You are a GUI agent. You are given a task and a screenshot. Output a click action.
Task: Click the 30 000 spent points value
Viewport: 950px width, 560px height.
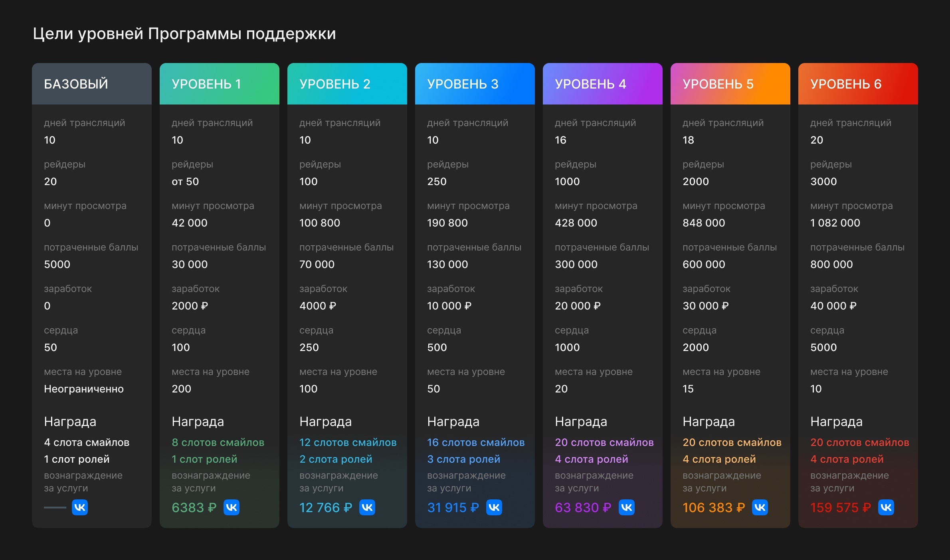[190, 264]
